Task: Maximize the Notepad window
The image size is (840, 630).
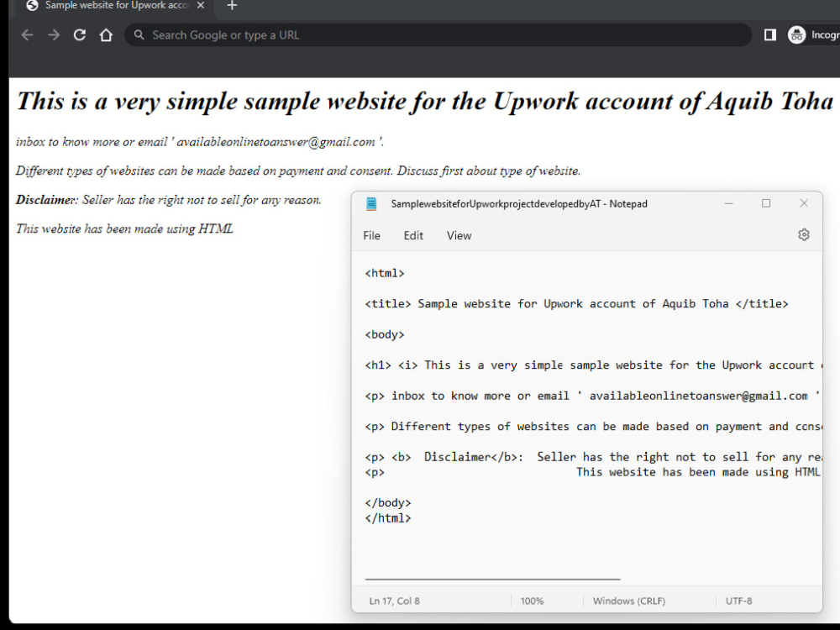Action: [766, 203]
